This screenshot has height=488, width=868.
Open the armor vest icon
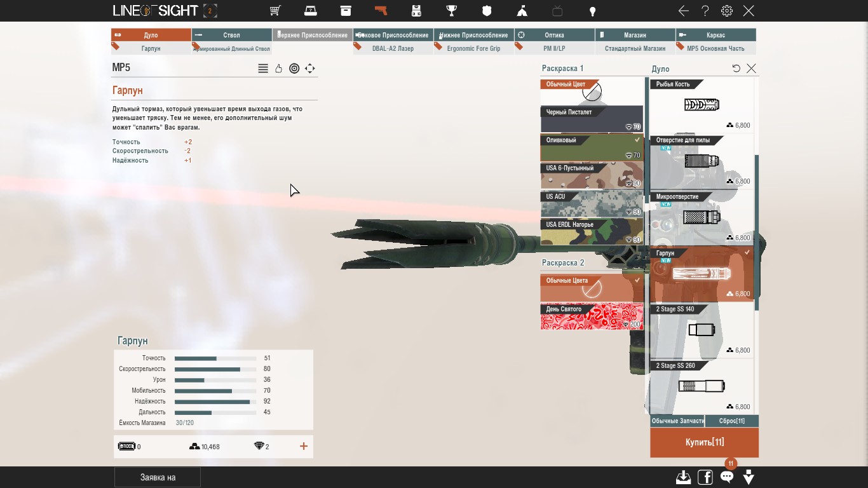pyautogui.click(x=416, y=11)
